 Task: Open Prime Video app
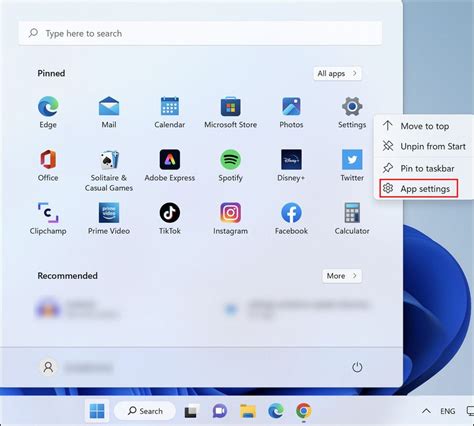[109, 219]
